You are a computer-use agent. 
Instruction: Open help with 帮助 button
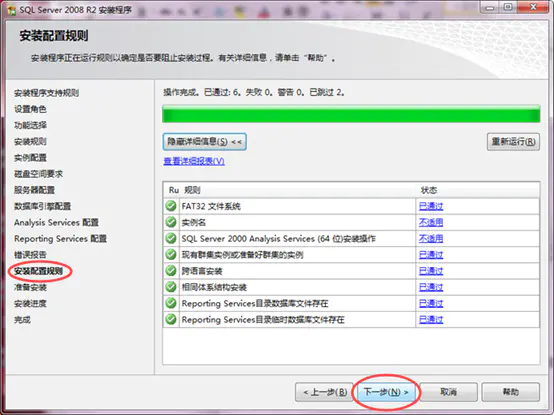click(511, 392)
